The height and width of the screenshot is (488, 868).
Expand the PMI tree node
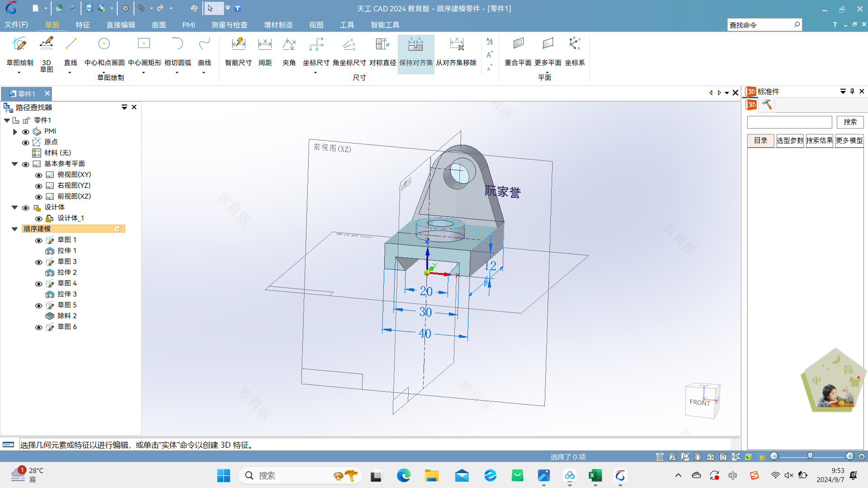pos(15,132)
